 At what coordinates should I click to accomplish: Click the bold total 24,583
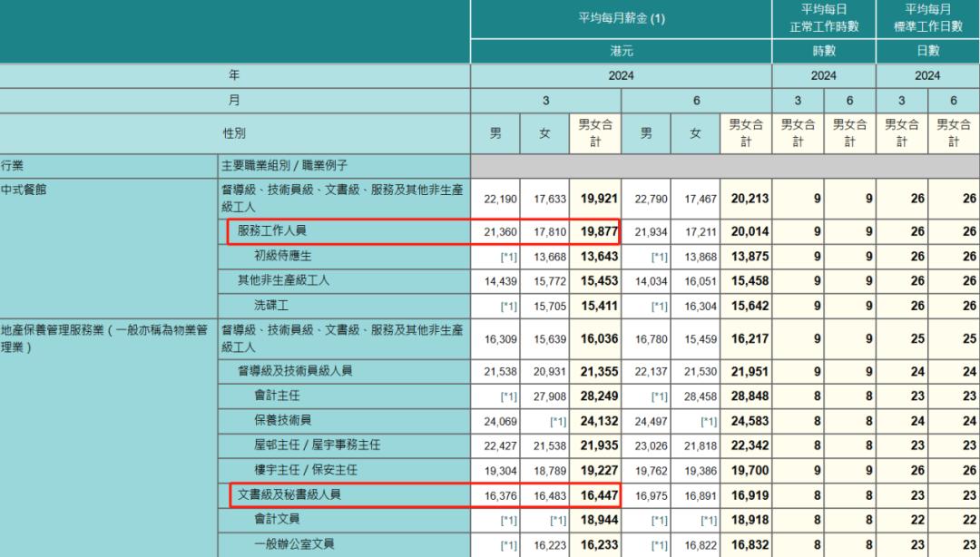(x=750, y=421)
